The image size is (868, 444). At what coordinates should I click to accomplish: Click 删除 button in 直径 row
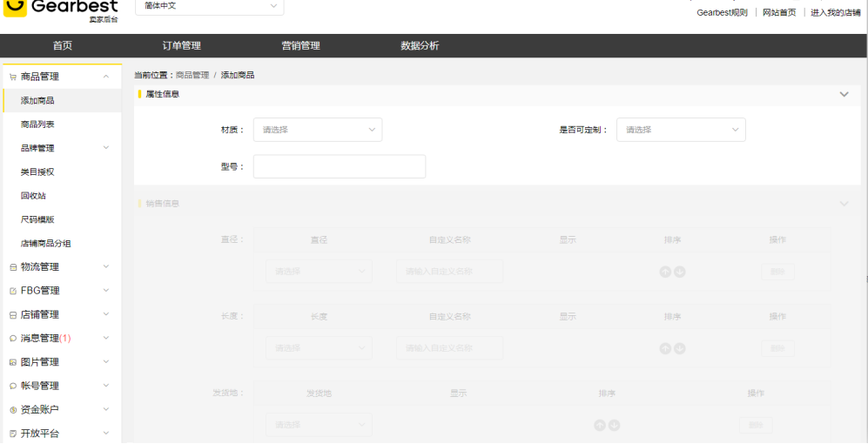(x=777, y=272)
